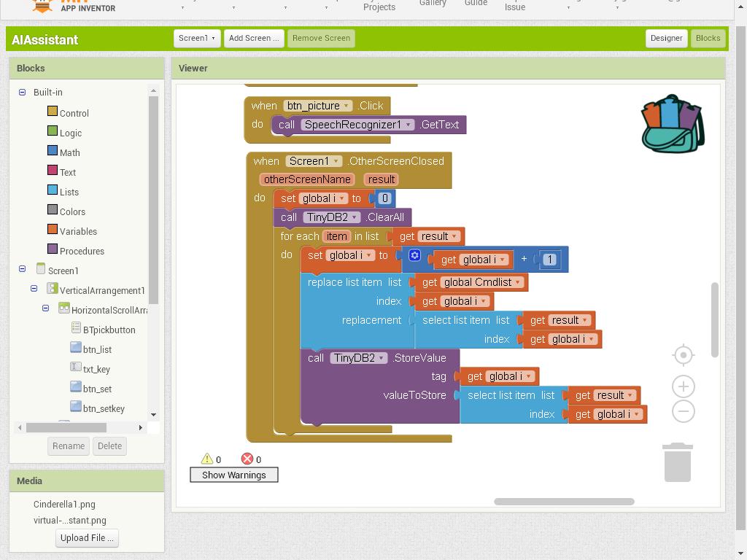Open the backpack icon in viewer
Viewport: 747px width, 560px height.
pos(673,124)
